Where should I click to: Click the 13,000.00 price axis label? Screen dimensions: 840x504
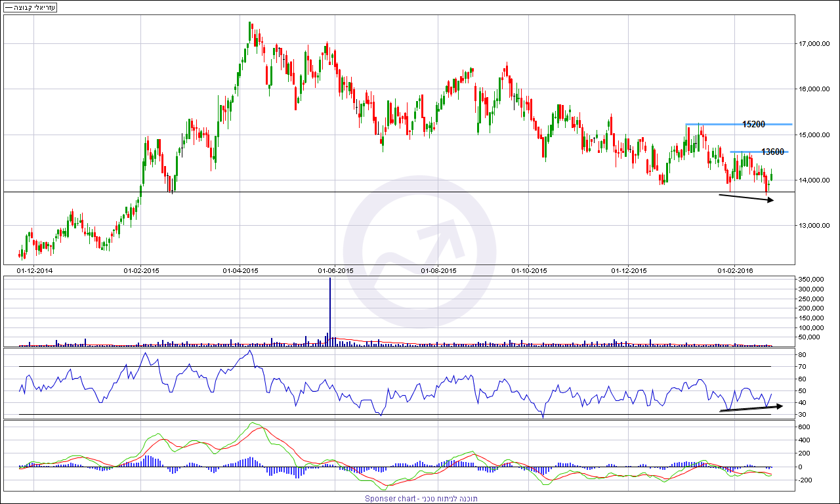(814, 226)
